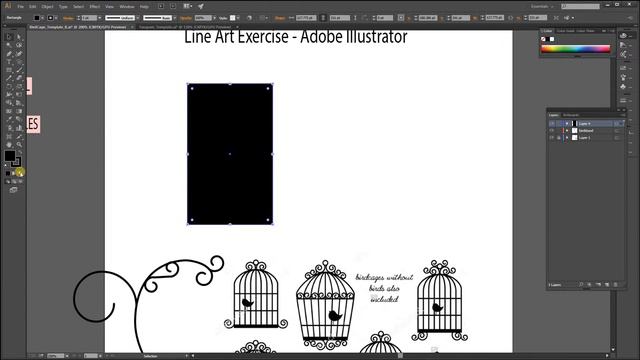Swap fill and stroke colors arrow
The height and width of the screenshot is (360, 640).
pyautogui.click(x=19, y=153)
